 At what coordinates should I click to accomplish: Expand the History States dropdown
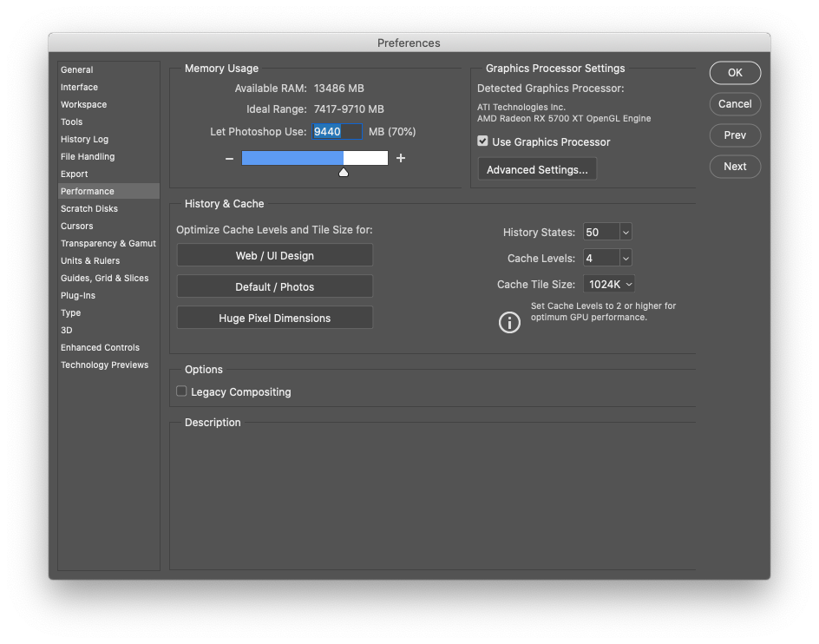coord(626,233)
